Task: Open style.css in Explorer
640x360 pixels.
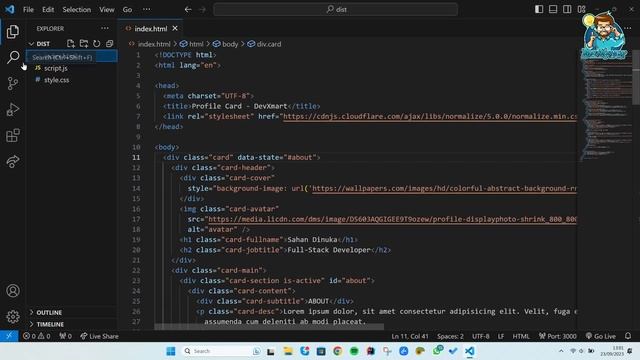Action: coord(56,80)
